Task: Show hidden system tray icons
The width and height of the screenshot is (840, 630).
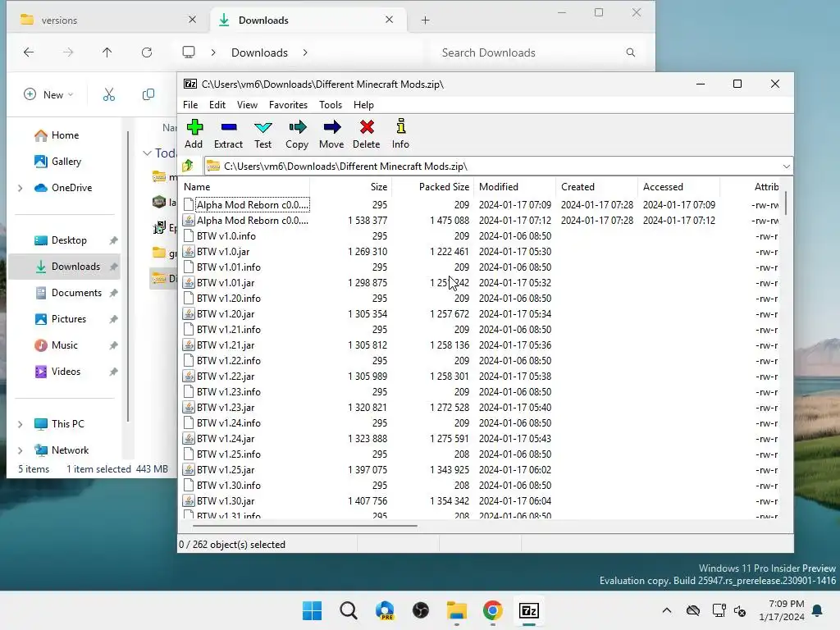Action: tap(666, 610)
